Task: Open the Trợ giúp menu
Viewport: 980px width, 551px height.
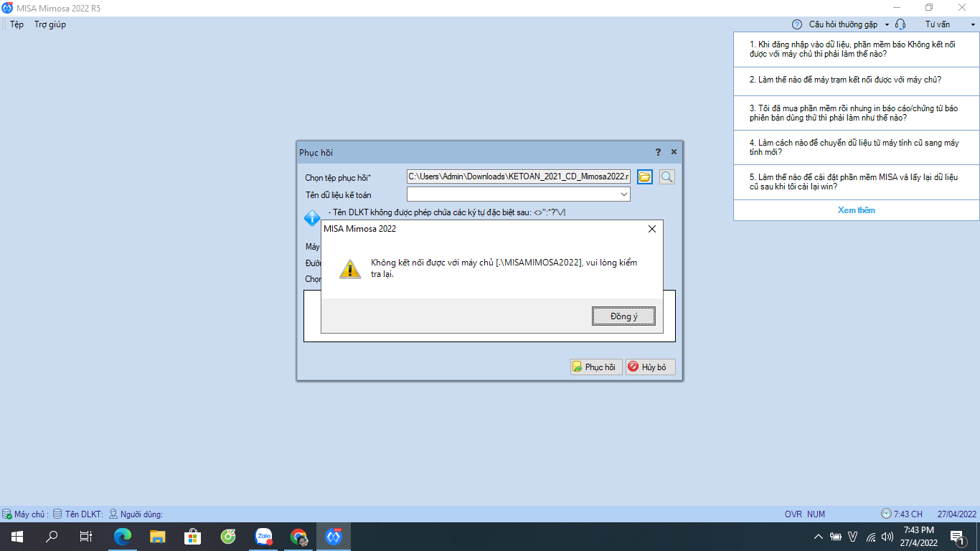Action: click(x=50, y=24)
